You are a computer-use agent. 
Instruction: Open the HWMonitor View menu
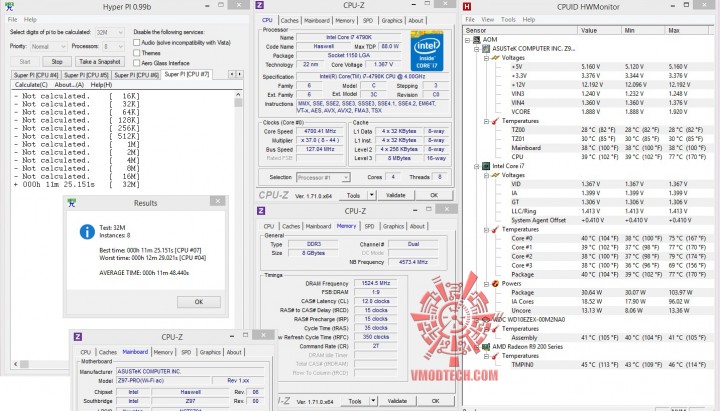(488, 20)
